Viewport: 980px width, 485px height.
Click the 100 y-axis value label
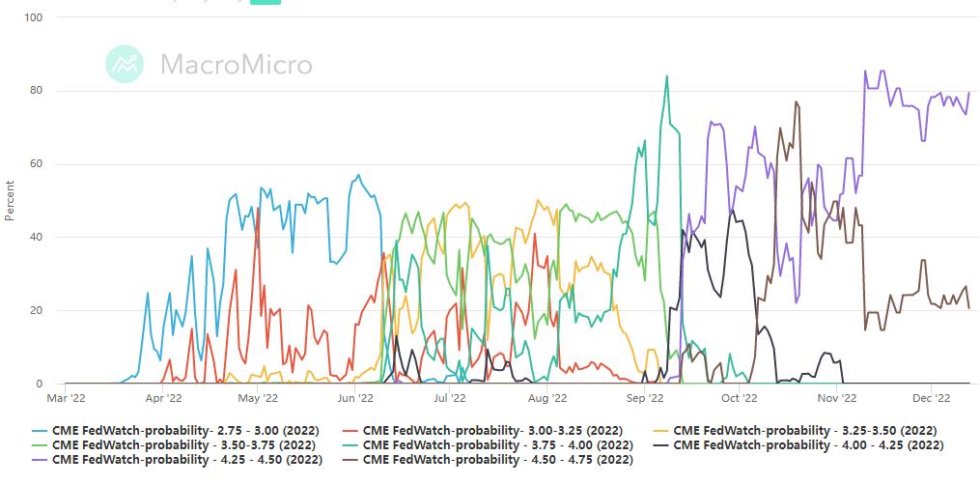(x=32, y=18)
